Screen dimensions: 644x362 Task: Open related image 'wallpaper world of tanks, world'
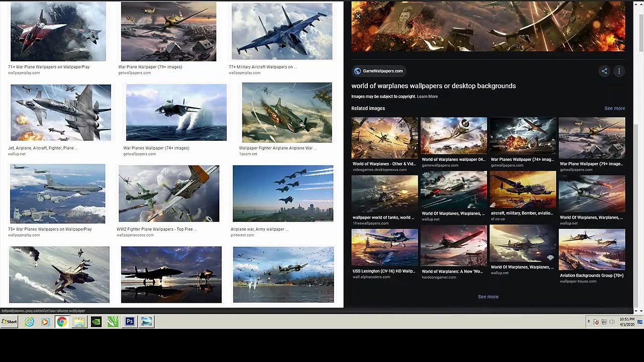click(x=384, y=194)
